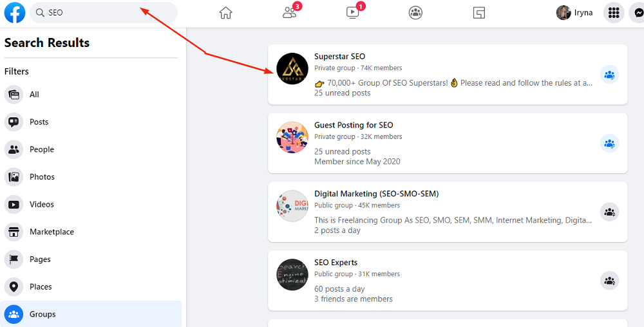Click the Videos filter icon
Screen dimensions: 644x327
pos(14,205)
